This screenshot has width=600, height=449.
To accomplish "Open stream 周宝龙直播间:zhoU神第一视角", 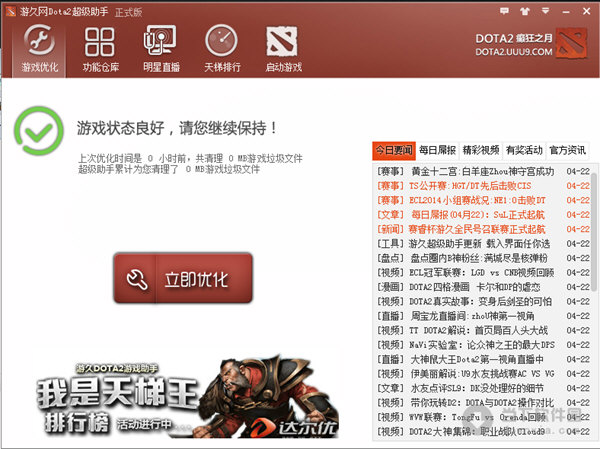I will [472, 317].
